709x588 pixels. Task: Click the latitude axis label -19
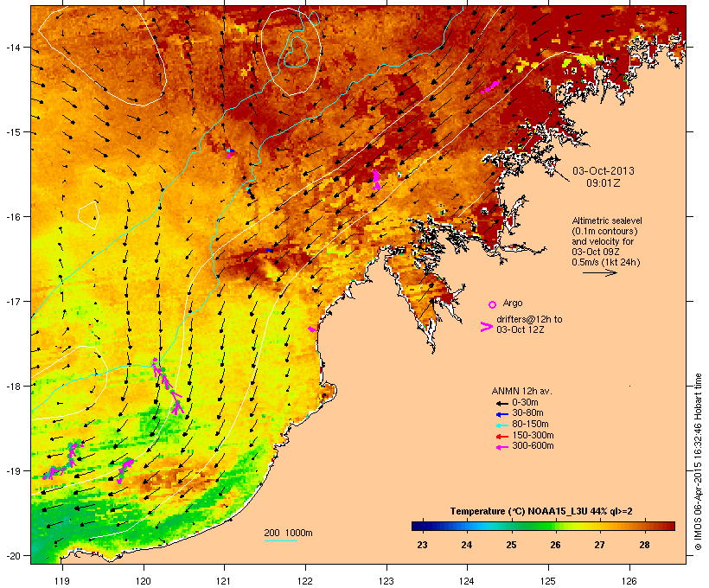[12, 471]
